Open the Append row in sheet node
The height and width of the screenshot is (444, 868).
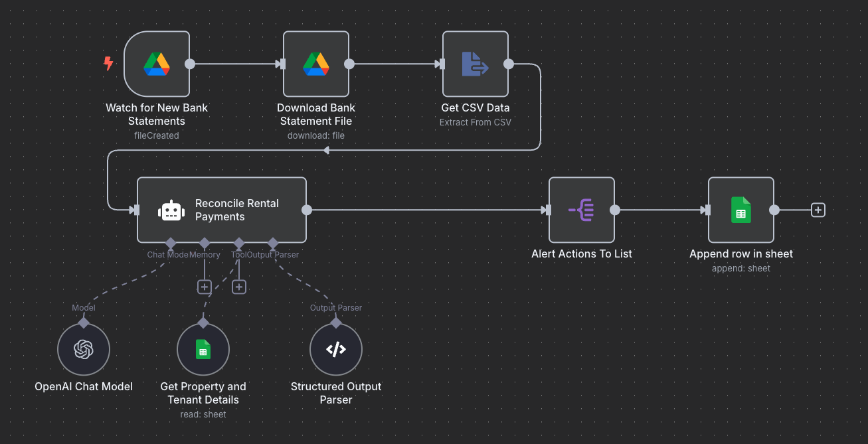(x=741, y=210)
